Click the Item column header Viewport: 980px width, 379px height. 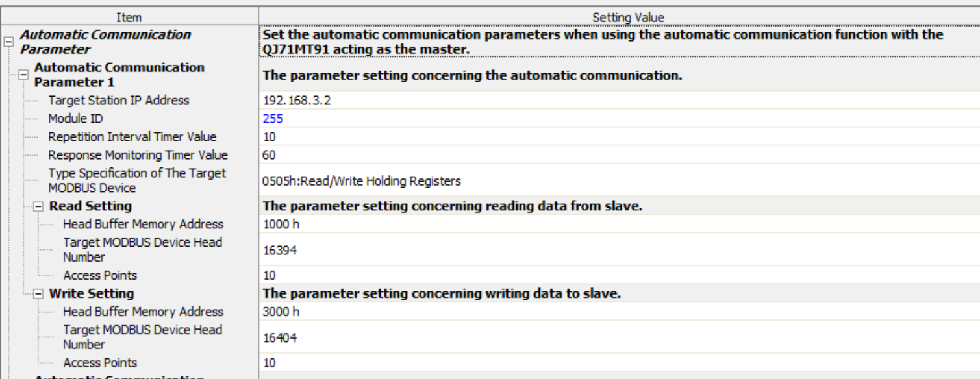(129, 18)
